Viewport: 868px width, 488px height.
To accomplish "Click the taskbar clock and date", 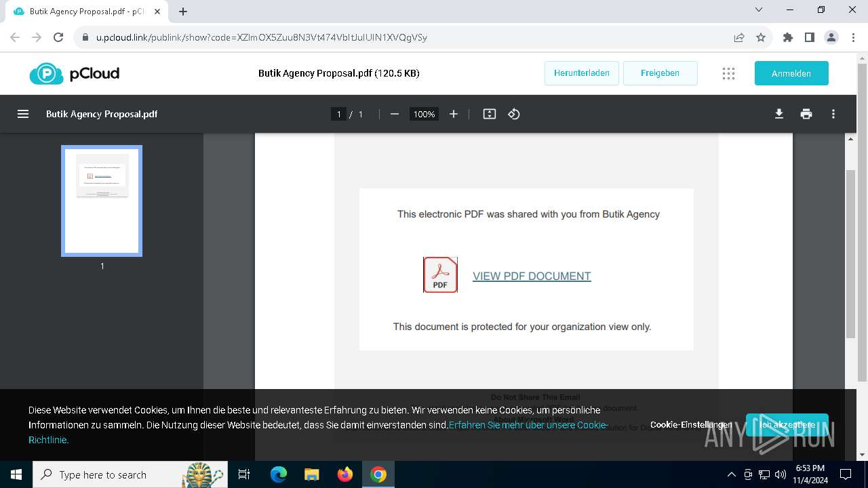I will tap(810, 474).
